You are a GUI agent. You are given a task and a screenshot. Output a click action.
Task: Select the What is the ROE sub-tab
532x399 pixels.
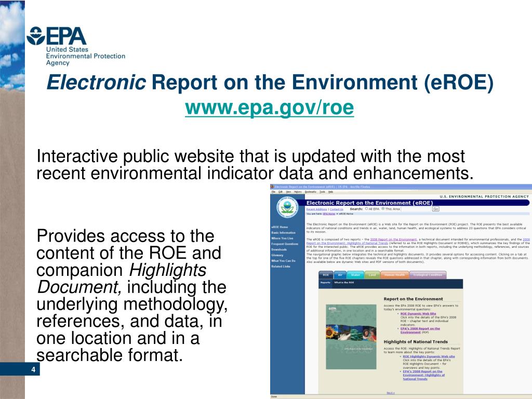344,282
